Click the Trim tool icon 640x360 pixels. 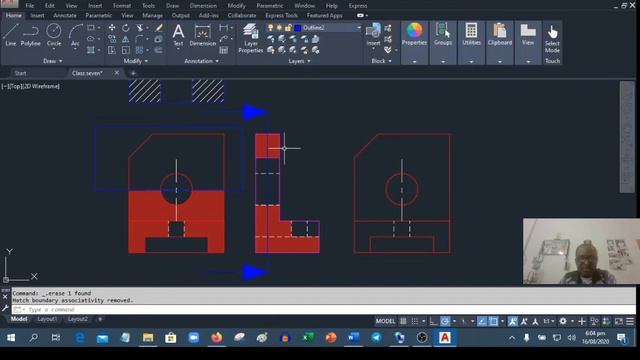140,28
